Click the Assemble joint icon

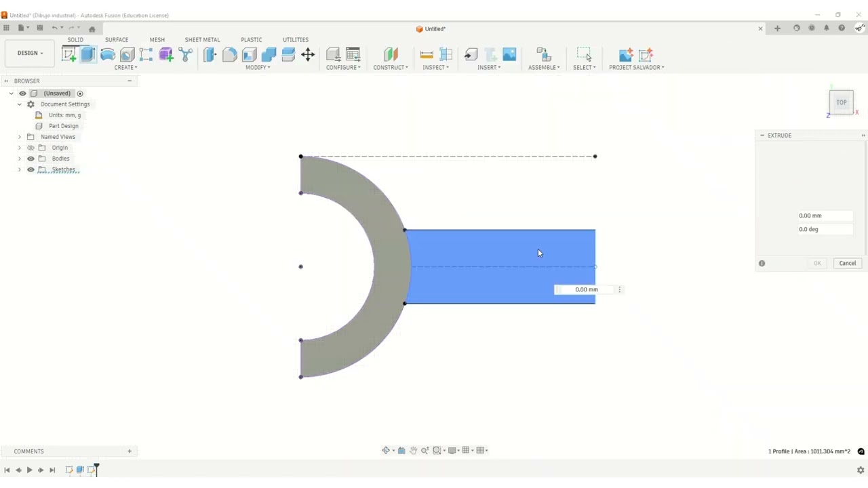pos(544,55)
